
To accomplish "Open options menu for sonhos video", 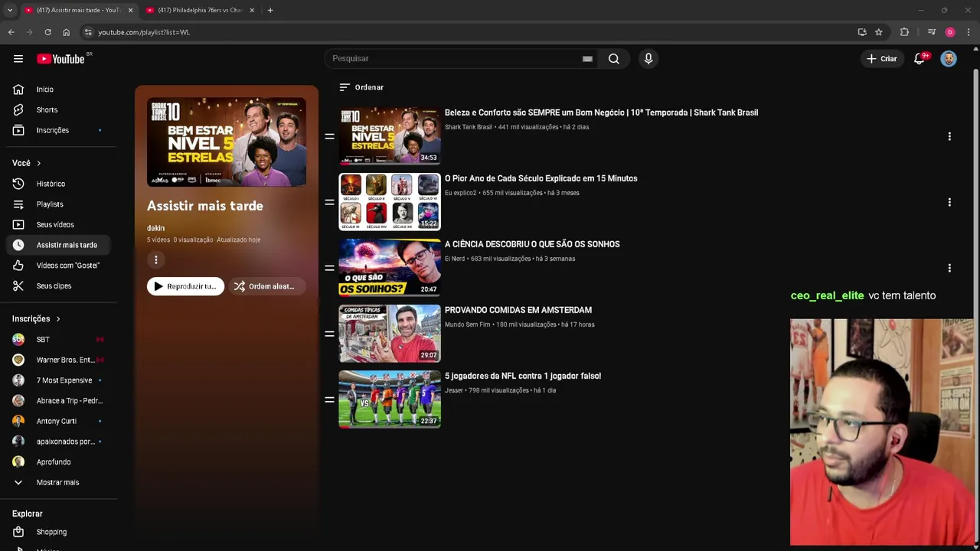I will click(949, 268).
